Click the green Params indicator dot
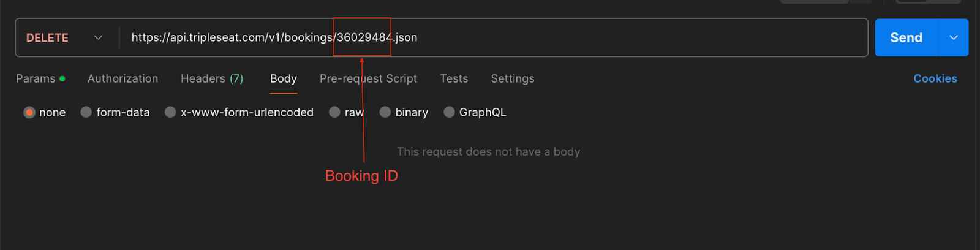The height and width of the screenshot is (250, 980). tap(62, 78)
